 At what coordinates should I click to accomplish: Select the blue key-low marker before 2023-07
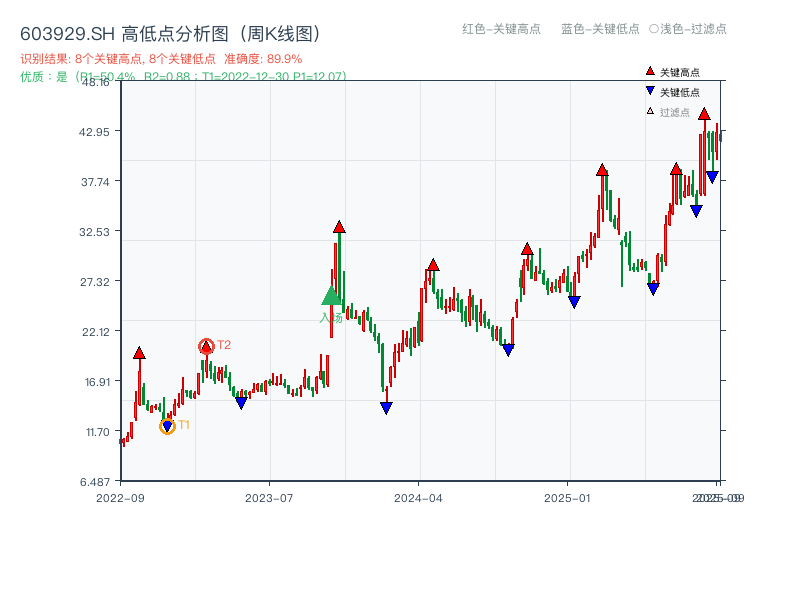[x=241, y=403]
